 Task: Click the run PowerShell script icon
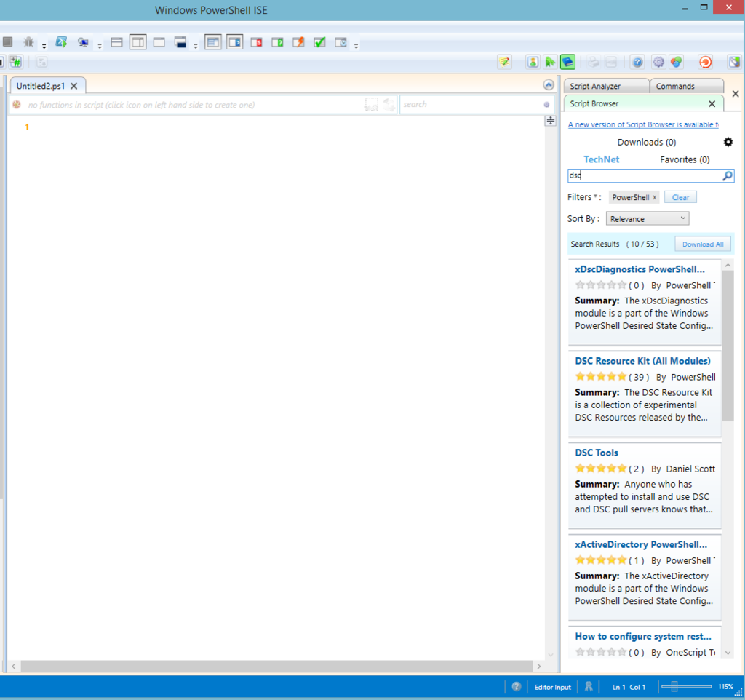tap(61, 41)
